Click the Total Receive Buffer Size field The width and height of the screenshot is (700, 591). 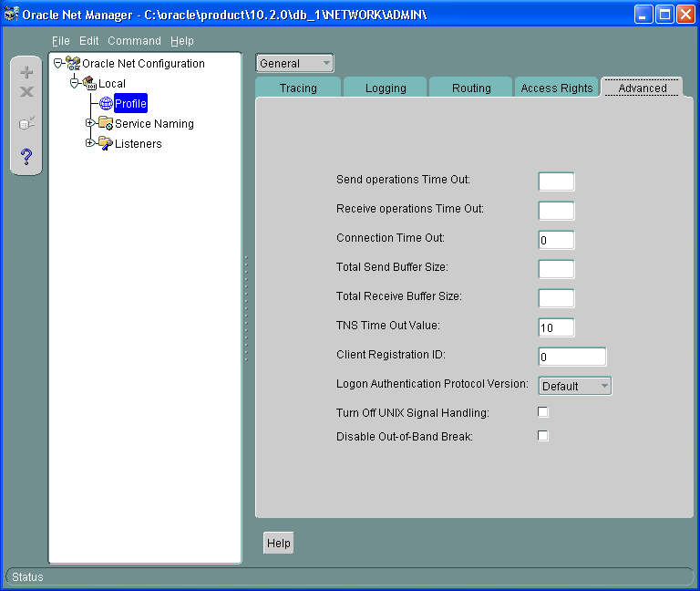click(x=556, y=298)
